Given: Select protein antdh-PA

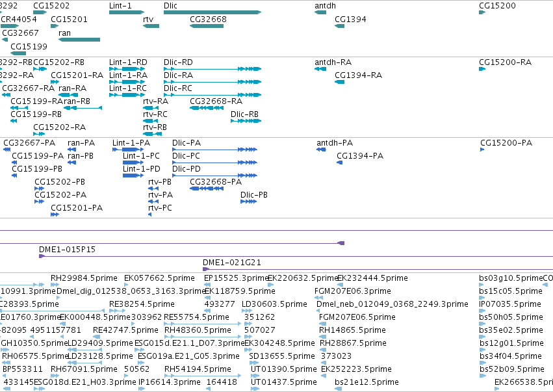Looking at the screenshot, I should (335, 143).
